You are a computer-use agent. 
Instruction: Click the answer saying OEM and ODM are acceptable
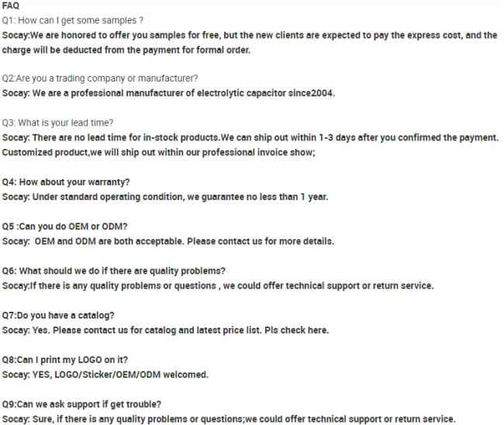(167, 241)
